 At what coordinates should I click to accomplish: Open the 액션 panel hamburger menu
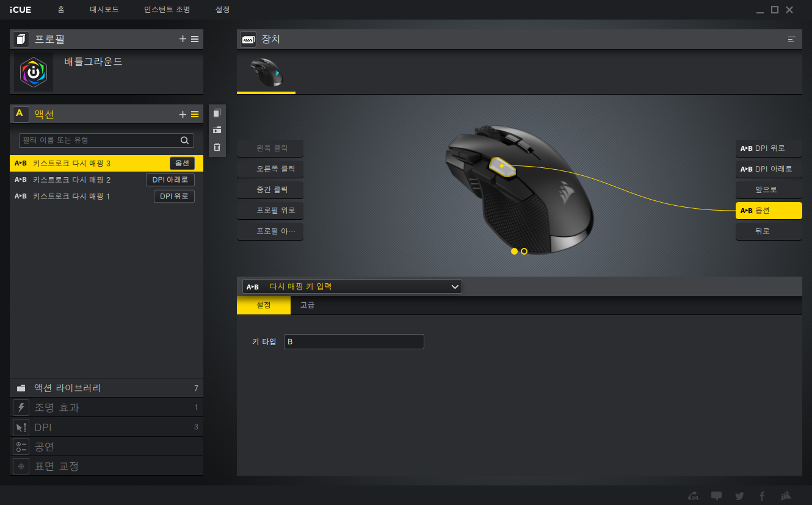coord(195,114)
